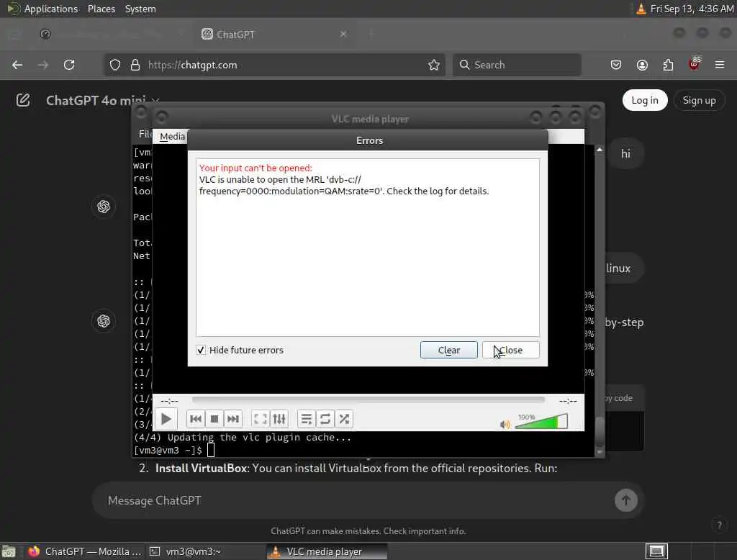
Task: Bookmark this page with star icon
Action: coord(434,65)
